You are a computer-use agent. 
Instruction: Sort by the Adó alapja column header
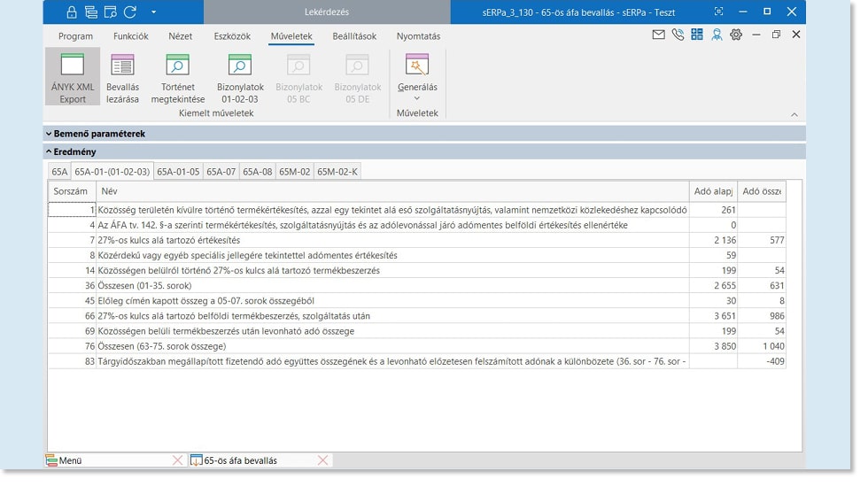713,191
